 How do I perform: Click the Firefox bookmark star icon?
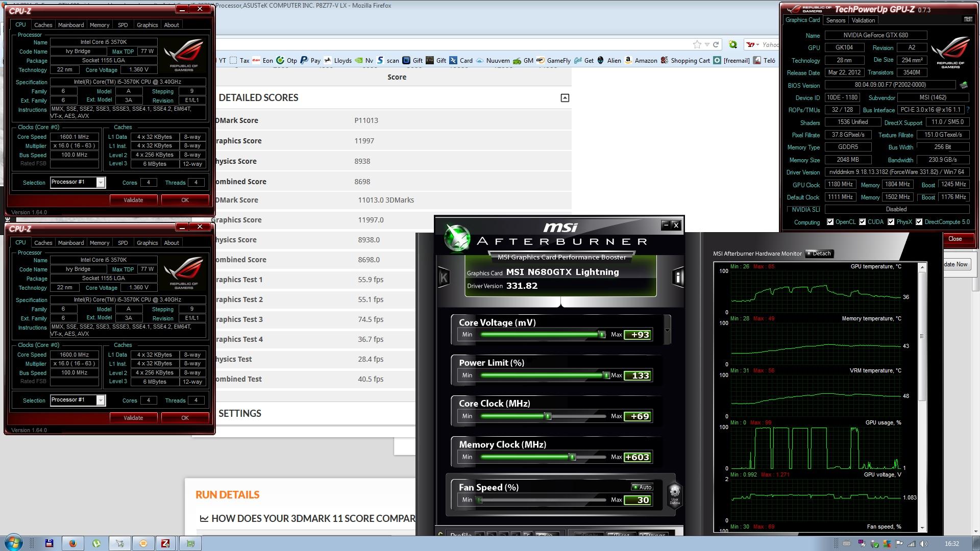pyautogui.click(x=697, y=45)
